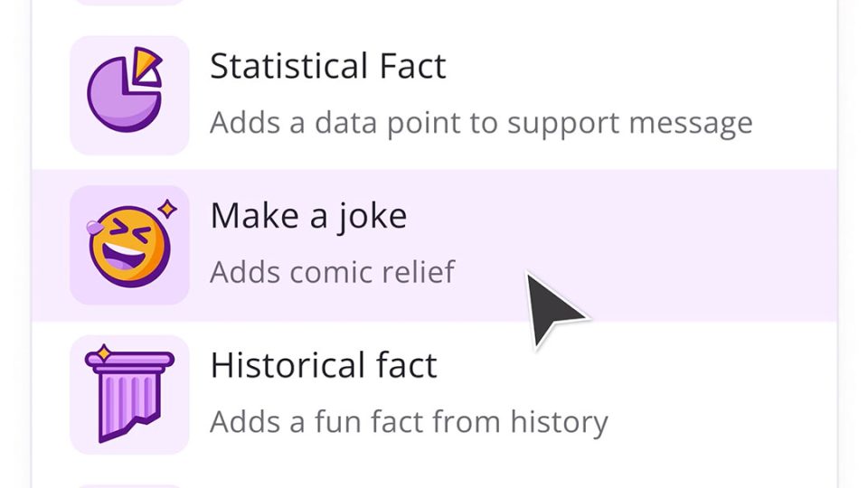Click empty space right of the Historical fact title
The width and height of the screenshot is (868, 488).
(x=633, y=366)
